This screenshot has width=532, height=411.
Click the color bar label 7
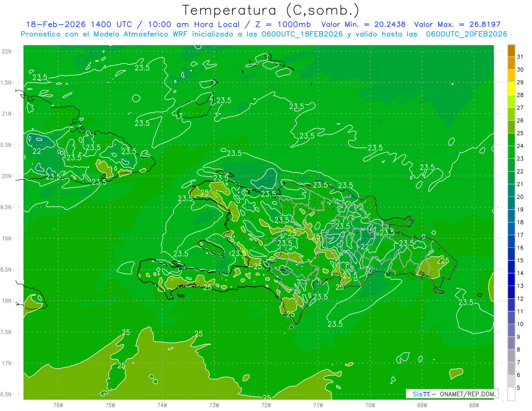[519, 362]
